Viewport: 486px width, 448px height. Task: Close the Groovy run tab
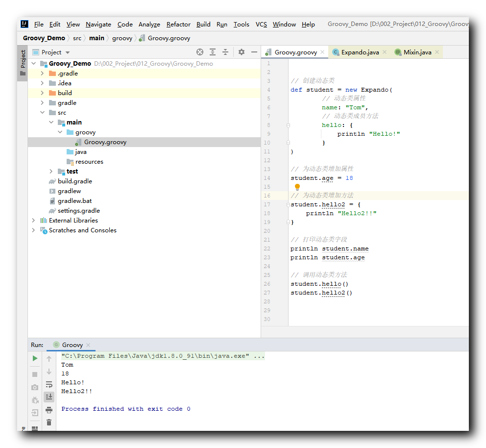[88, 345]
